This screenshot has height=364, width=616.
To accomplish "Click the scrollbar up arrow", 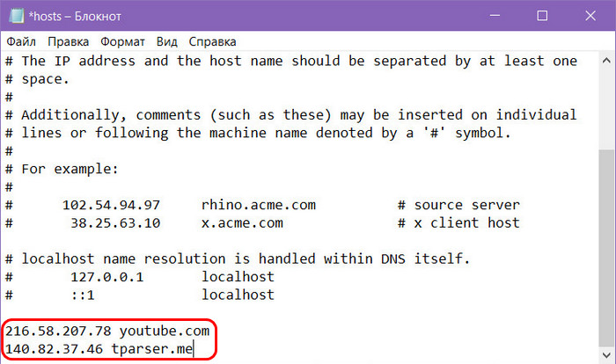I will (x=606, y=61).
